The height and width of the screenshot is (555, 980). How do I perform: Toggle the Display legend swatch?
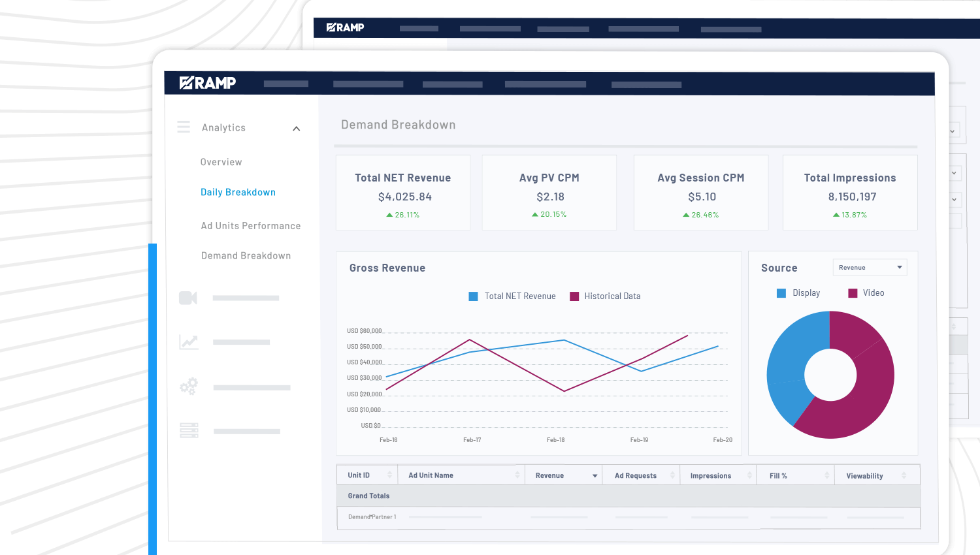click(x=781, y=293)
